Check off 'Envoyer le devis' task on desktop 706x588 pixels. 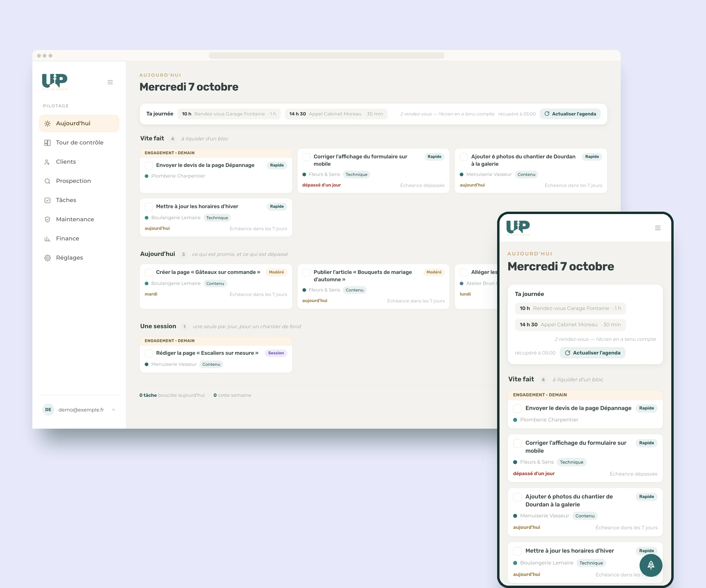(149, 165)
